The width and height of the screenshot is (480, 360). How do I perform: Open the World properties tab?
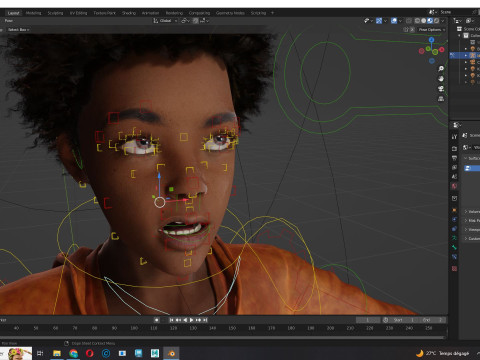pos(454,186)
